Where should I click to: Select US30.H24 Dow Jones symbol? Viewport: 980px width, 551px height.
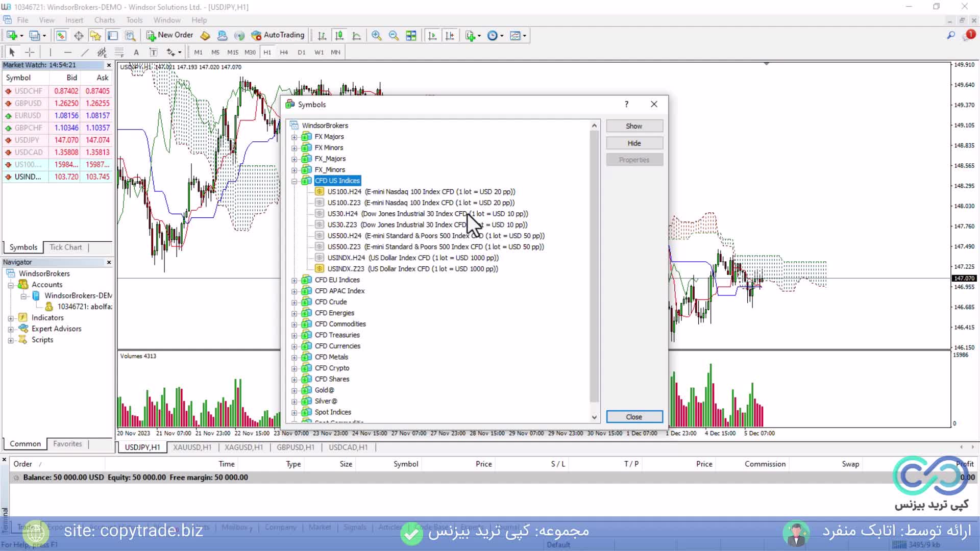point(342,214)
